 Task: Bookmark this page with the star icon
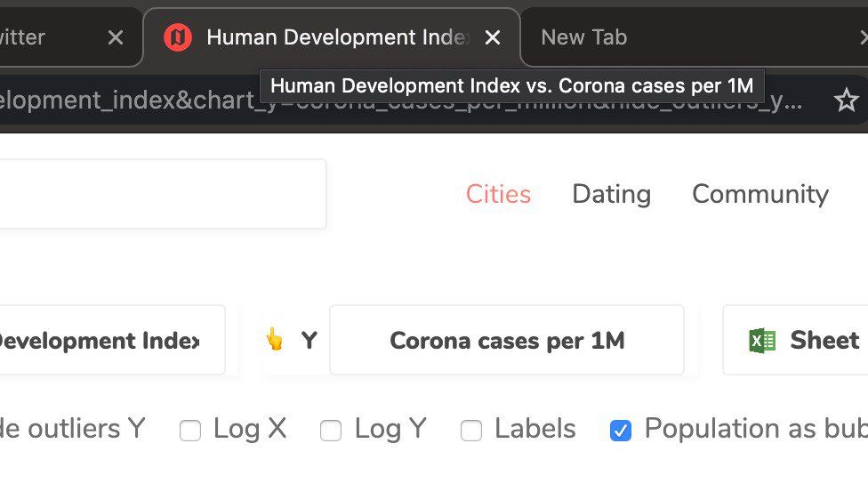pos(846,101)
